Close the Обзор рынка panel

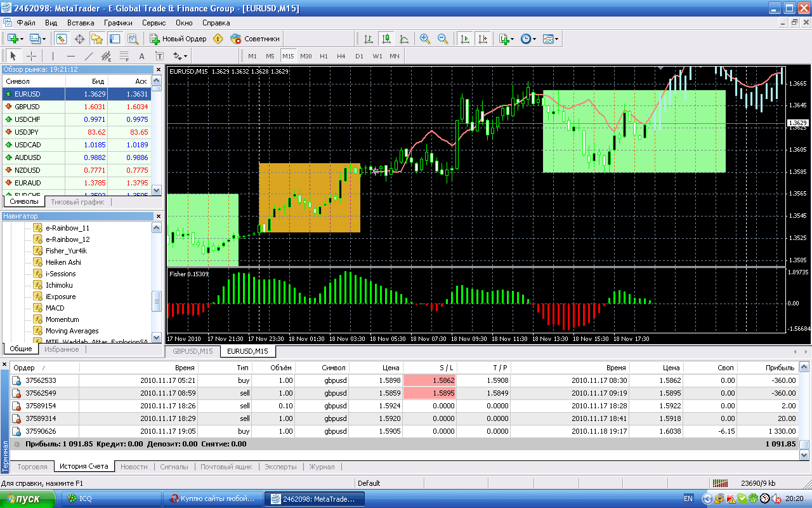(157, 69)
